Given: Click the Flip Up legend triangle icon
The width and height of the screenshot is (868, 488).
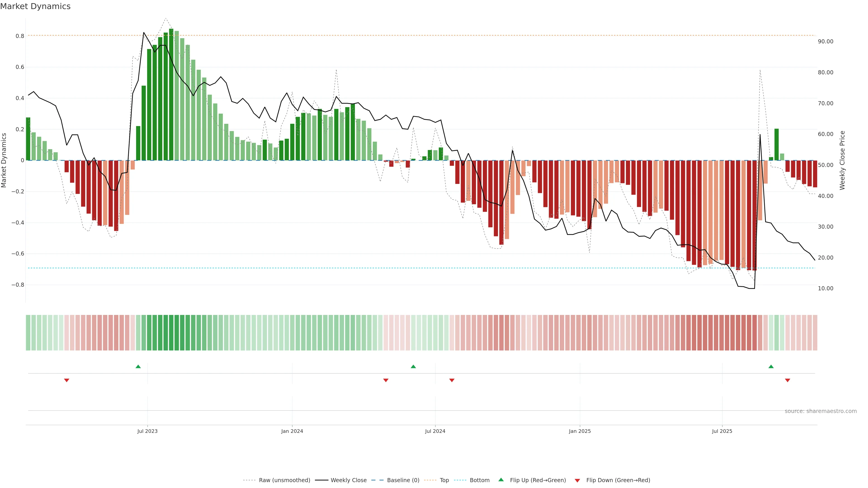Looking at the screenshot, I should click(x=501, y=480).
